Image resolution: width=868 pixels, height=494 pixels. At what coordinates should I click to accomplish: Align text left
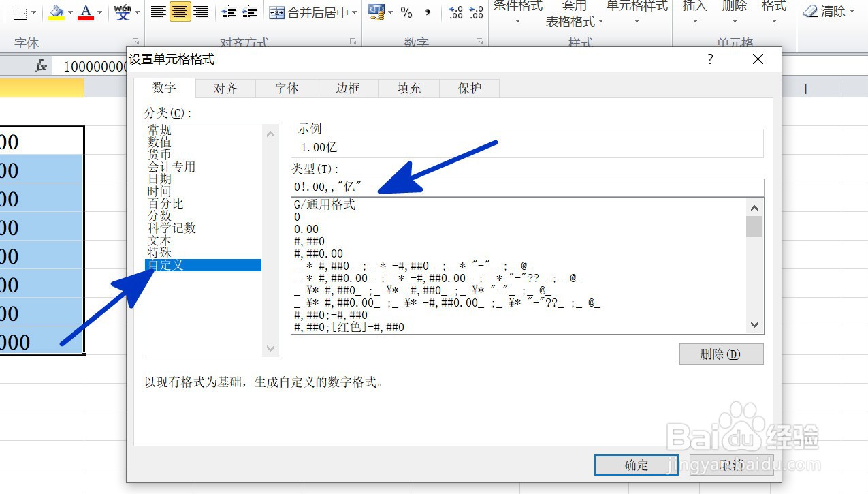click(x=159, y=12)
